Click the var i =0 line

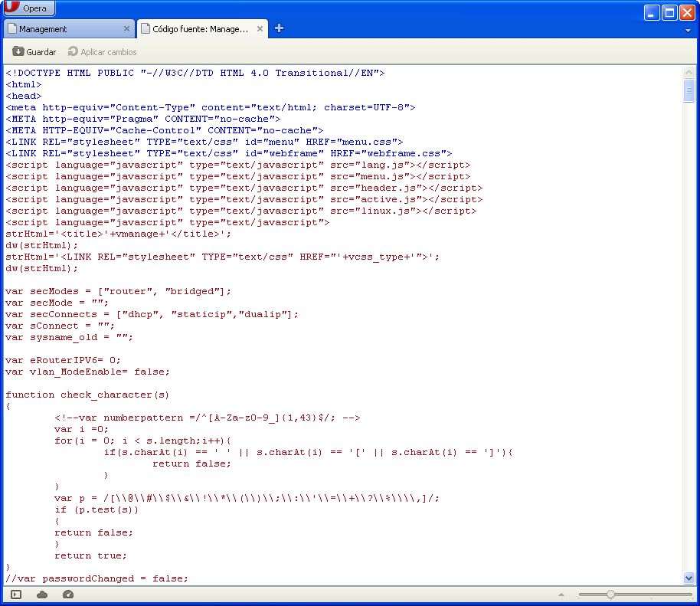coord(81,430)
